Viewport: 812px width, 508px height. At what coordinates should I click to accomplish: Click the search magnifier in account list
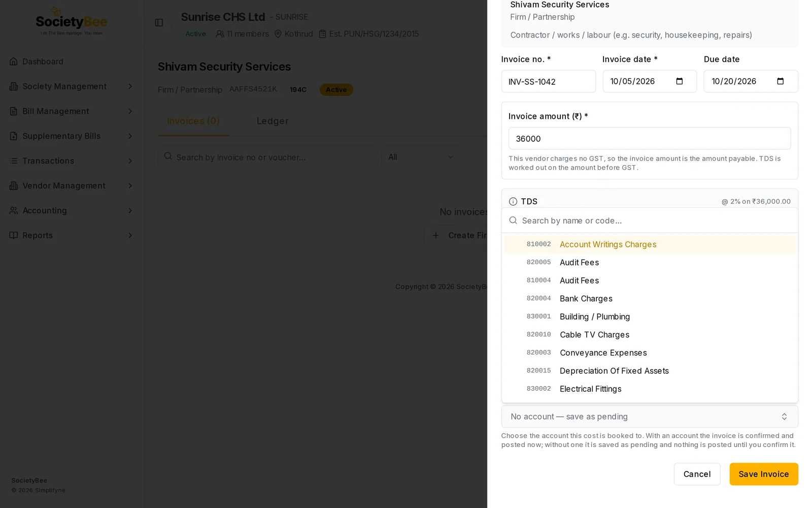tap(513, 220)
